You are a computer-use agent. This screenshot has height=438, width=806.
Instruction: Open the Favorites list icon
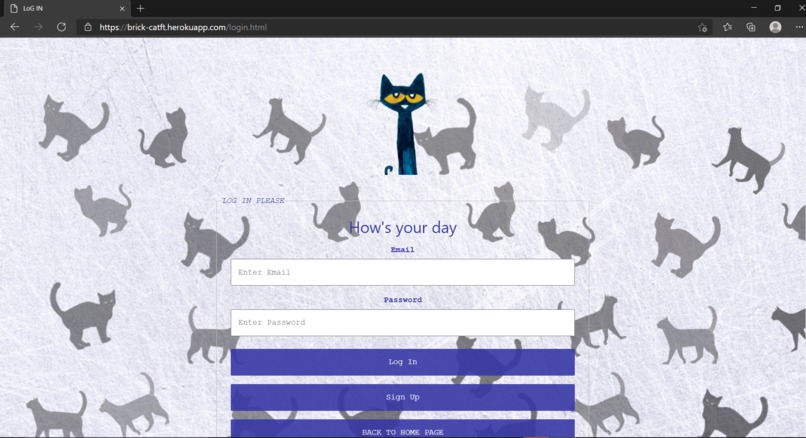pos(727,27)
